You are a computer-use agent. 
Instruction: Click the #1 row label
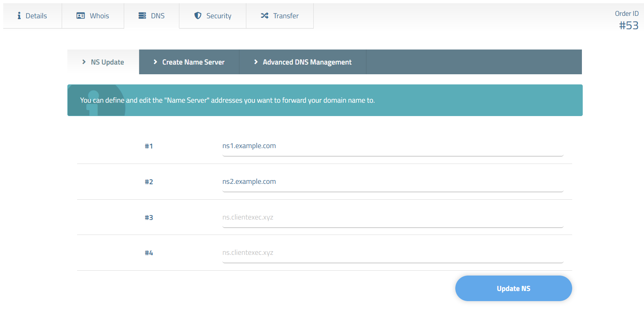[x=149, y=146]
